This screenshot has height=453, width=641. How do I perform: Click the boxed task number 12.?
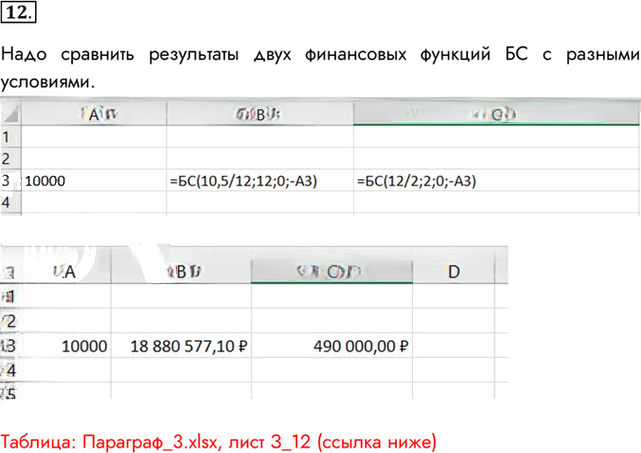18,12
